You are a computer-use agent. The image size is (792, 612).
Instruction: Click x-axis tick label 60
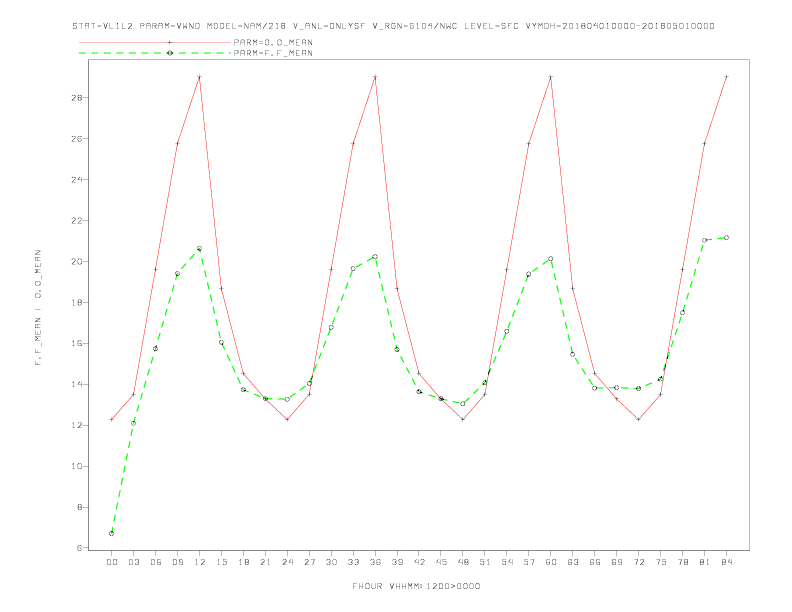click(x=551, y=562)
